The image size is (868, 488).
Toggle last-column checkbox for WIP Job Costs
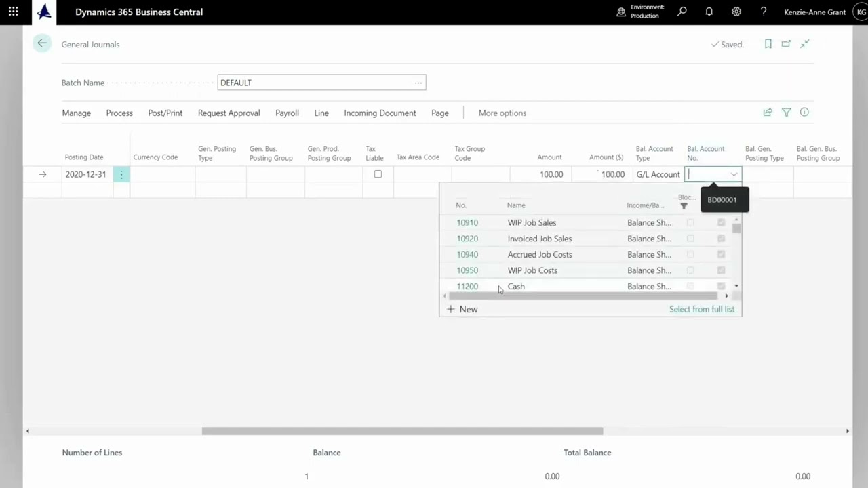coord(721,270)
